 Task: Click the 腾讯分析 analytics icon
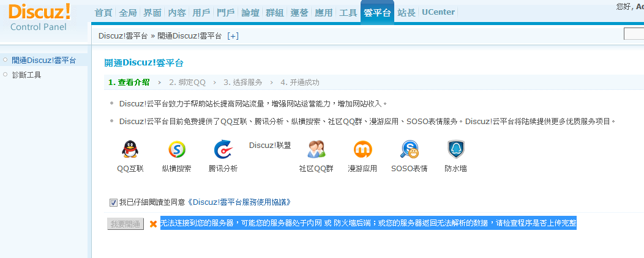[223, 149]
